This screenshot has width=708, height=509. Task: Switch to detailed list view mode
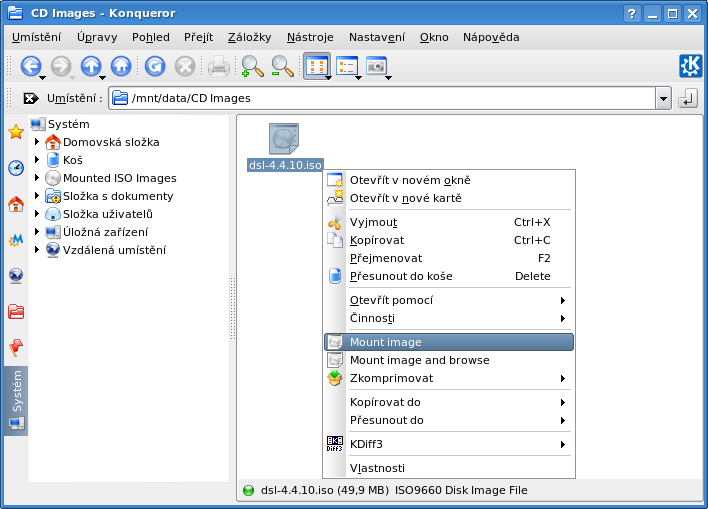347,66
